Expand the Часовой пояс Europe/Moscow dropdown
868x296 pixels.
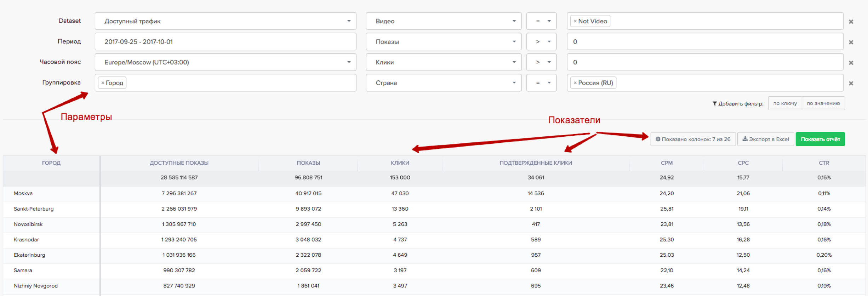225,62
